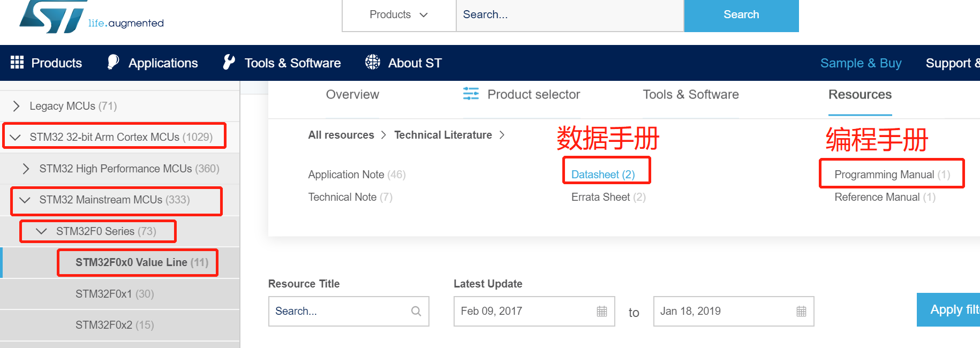
Task: Click the About ST globe icon
Action: 373,62
